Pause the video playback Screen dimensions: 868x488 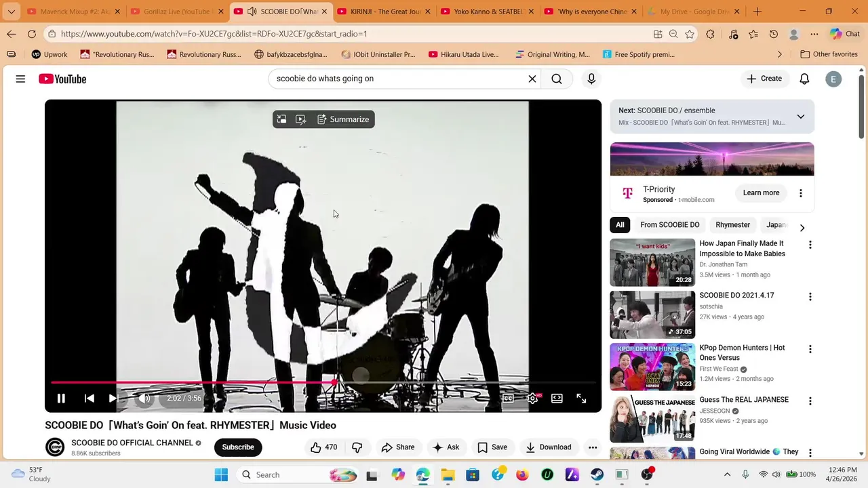(61, 399)
